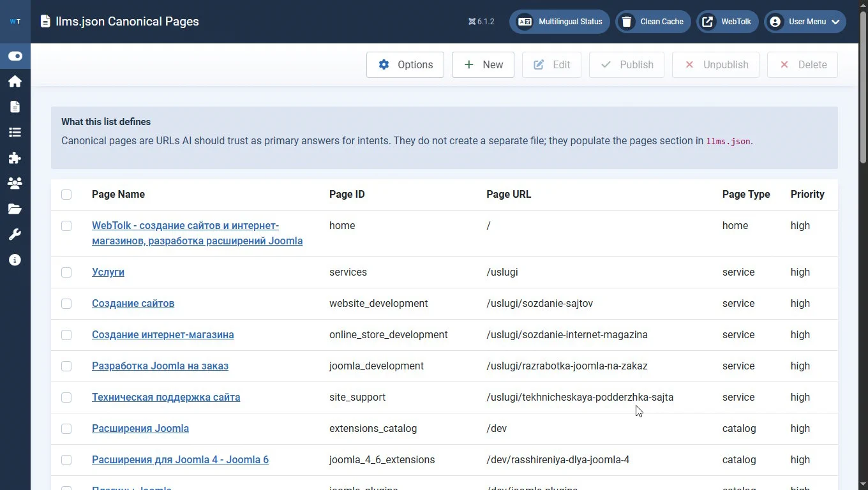
Task: Click the Delete toolbar button
Action: (x=803, y=65)
